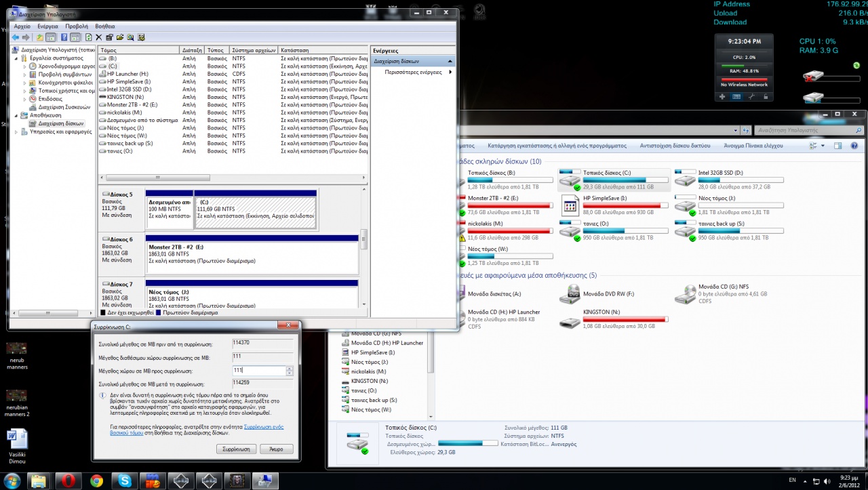
Task: Click the green Refresh toolbar icon
Action: [88, 37]
